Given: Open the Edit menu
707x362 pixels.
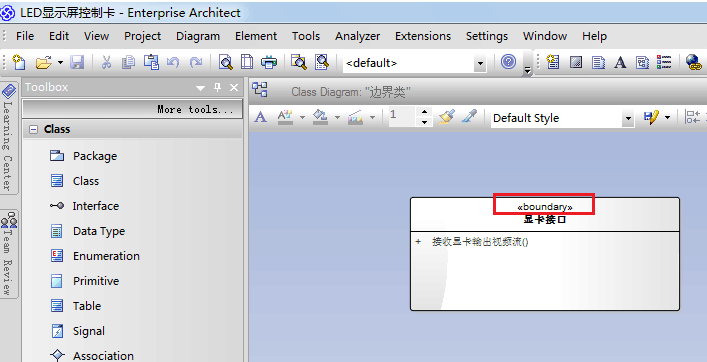Looking at the screenshot, I should (59, 36).
